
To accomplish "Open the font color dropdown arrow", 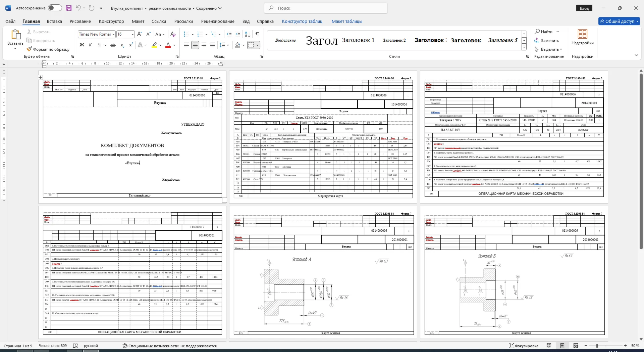I will [174, 45].
